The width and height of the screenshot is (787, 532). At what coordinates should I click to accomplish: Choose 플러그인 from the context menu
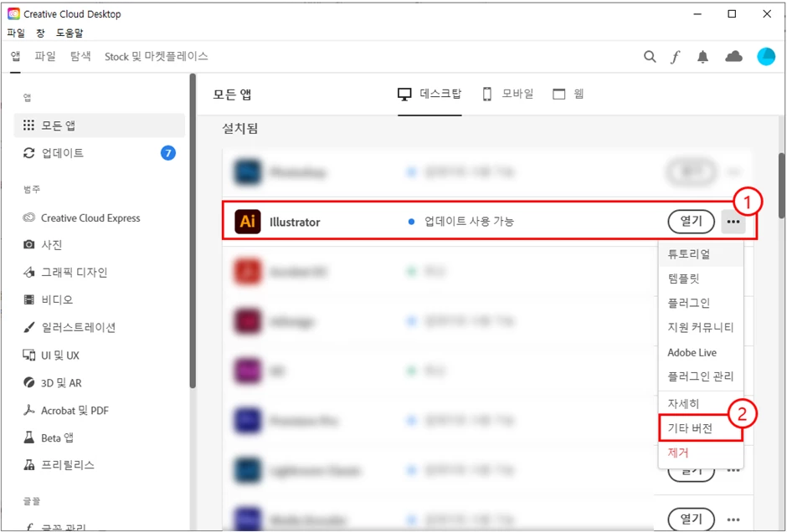(701, 303)
